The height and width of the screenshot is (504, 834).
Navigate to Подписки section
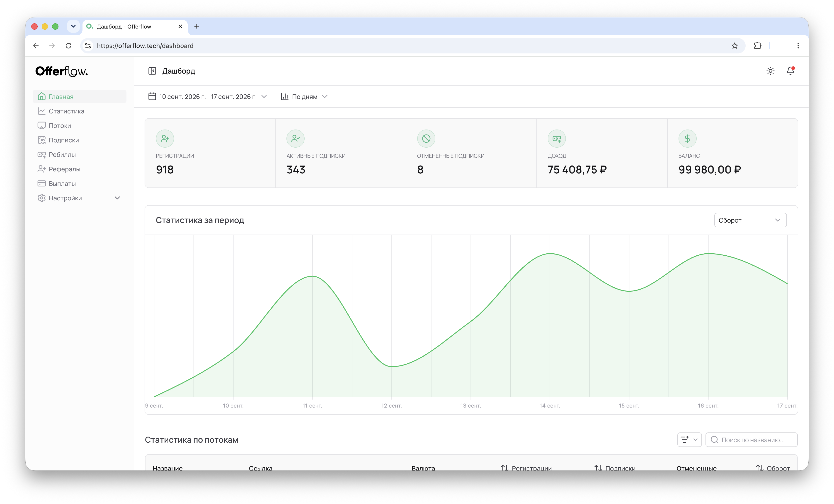(80, 140)
